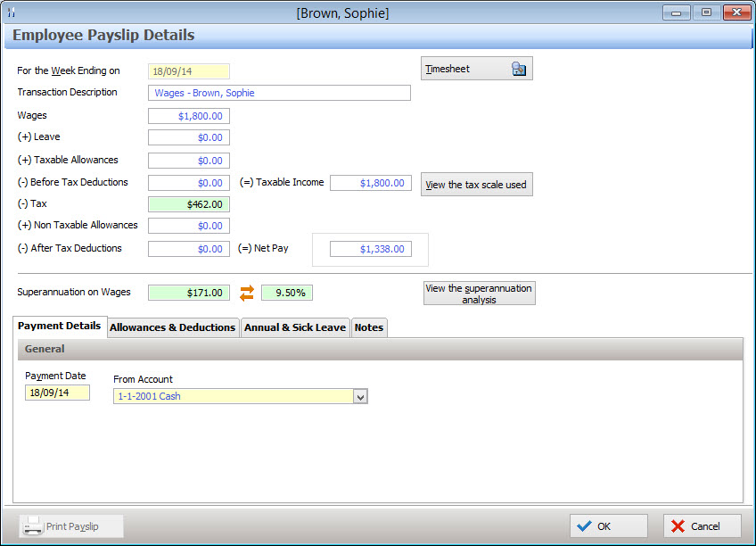Select the Wages amount field
Image resolution: width=756 pixels, height=546 pixels.
point(188,115)
